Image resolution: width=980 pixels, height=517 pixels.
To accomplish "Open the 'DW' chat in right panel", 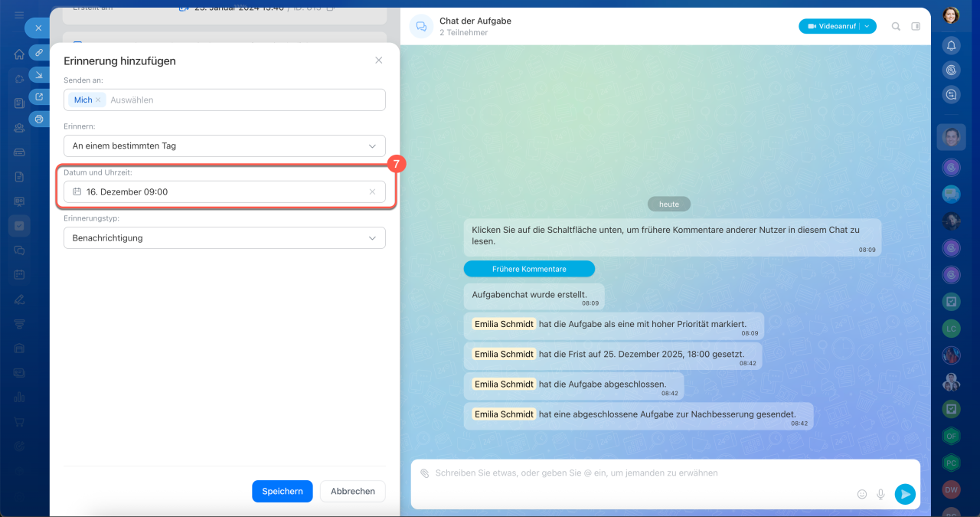I will [x=951, y=489].
